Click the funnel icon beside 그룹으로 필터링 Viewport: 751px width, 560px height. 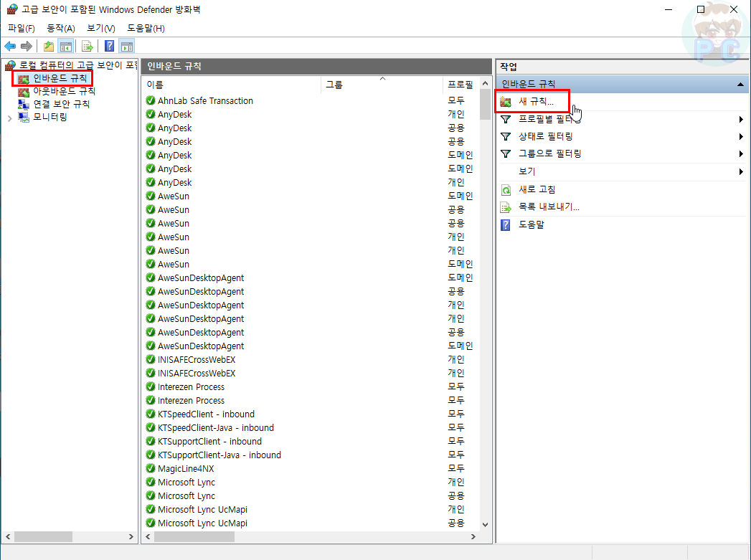click(506, 153)
